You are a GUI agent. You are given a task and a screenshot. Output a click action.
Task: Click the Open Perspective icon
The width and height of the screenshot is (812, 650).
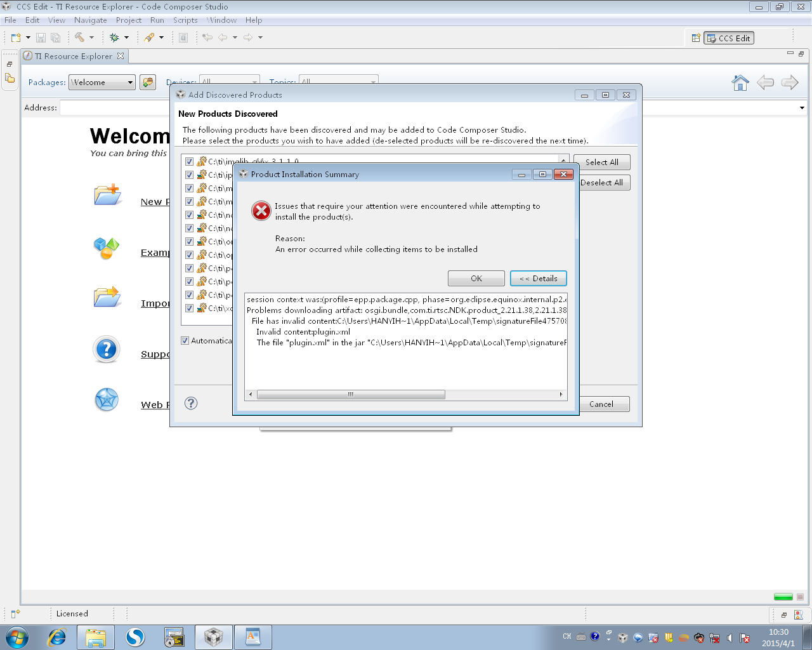click(x=696, y=38)
